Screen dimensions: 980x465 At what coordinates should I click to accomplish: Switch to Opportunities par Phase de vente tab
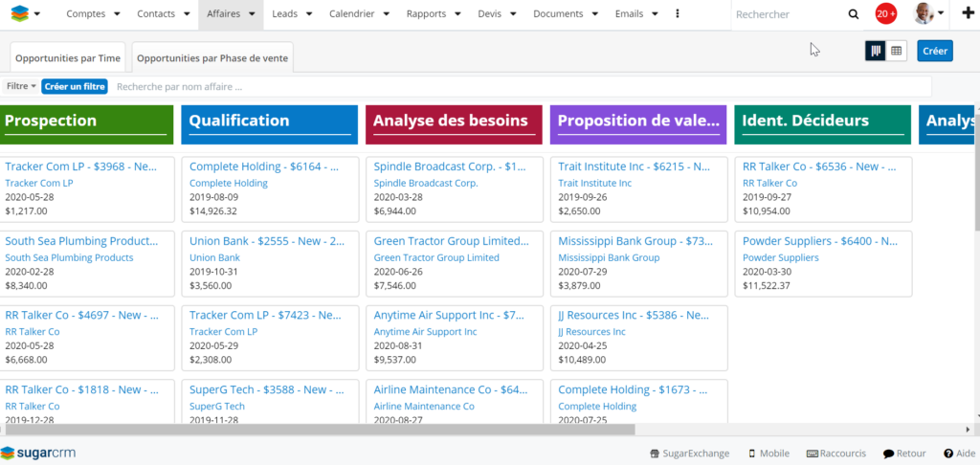coord(212,58)
